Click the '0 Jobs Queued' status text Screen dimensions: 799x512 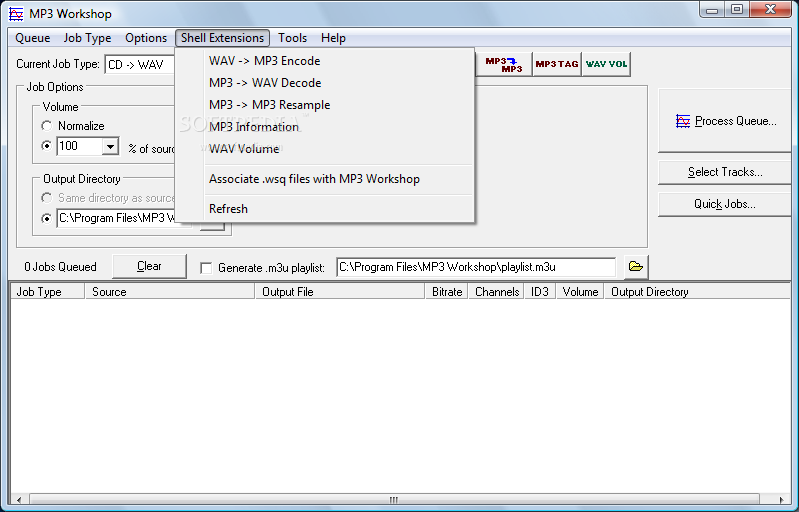[x=60, y=267]
